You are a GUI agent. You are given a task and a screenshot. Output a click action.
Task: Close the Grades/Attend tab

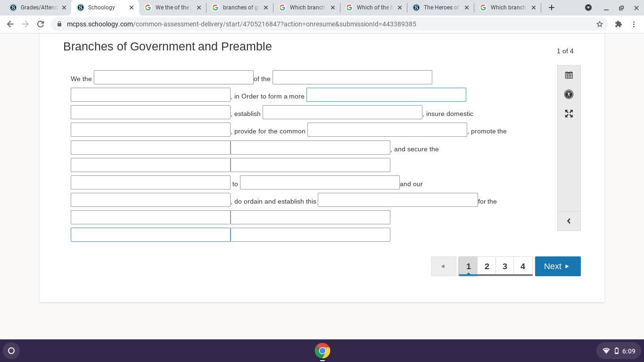coord(64,8)
